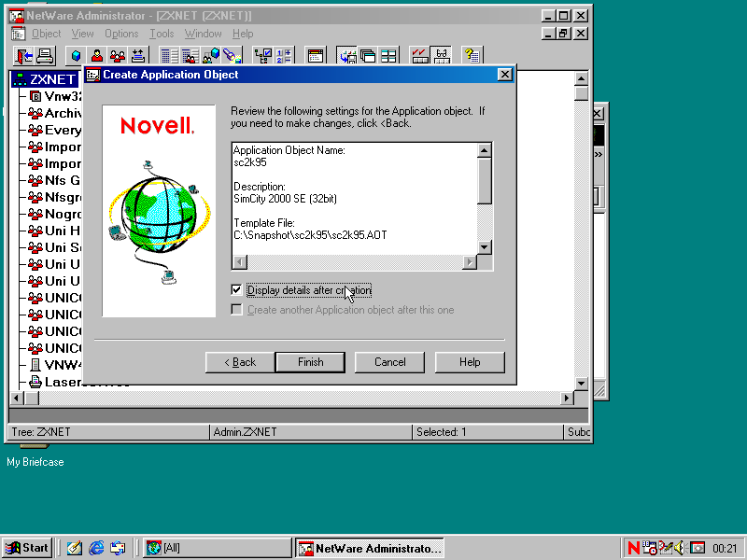Click settings summary scroll up arrow

click(x=484, y=151)
